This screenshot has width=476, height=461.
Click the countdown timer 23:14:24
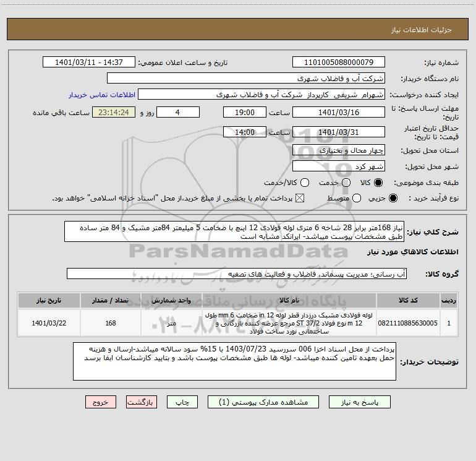click(114, 112)
